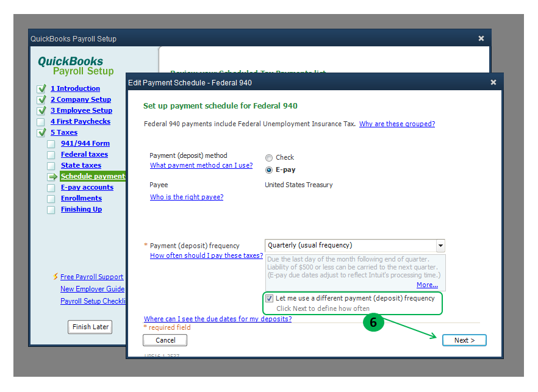Open the Schedule payments sub-step

(93, 176)
